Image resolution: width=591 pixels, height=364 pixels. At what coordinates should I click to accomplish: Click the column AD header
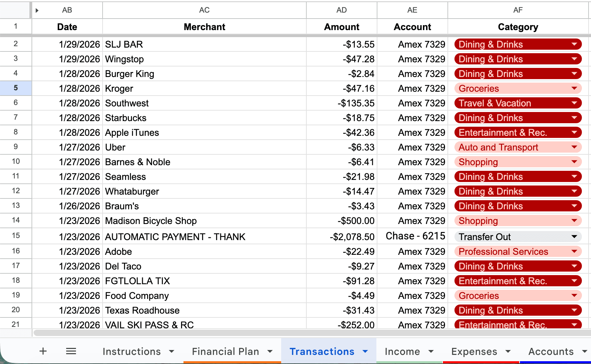341,10
